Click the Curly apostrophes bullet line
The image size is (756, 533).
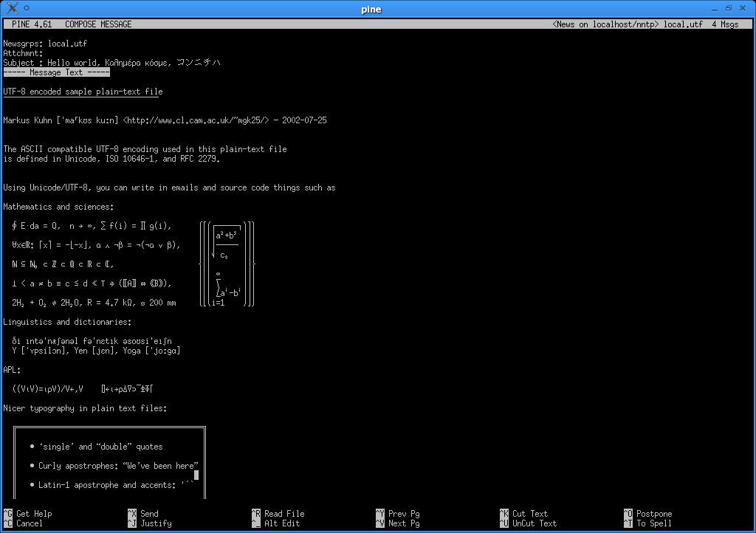[x=114, y=466]
